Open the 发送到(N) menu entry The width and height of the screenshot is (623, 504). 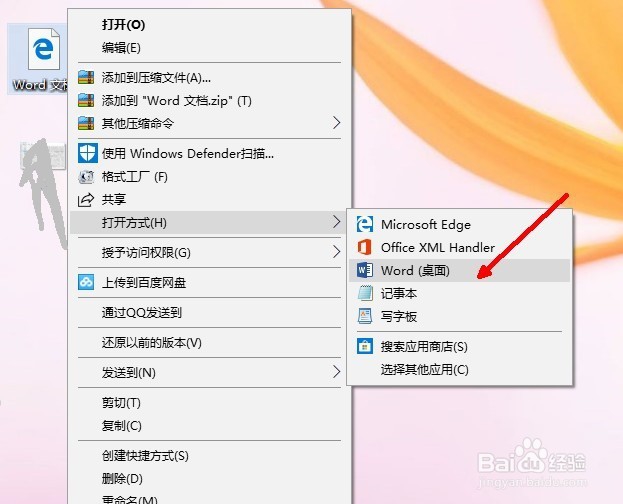pos(209,372)
